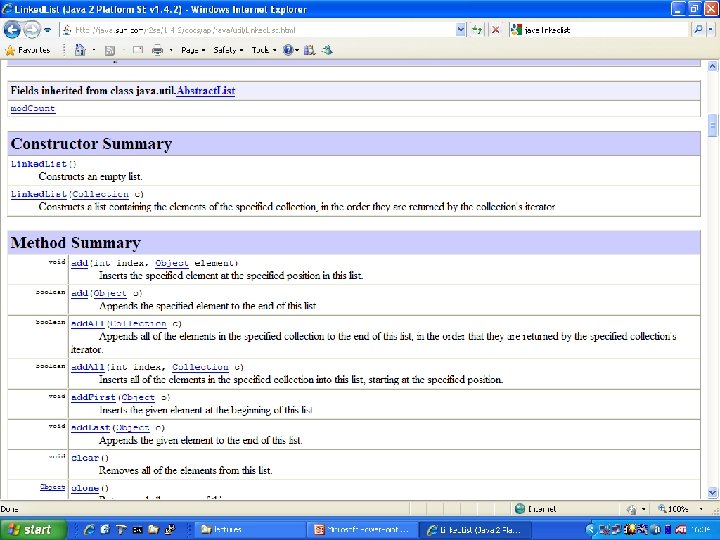Click the vertical scrollbar down arrow
The height and width of the screenshot is (540, 720).
pos(712,492)
